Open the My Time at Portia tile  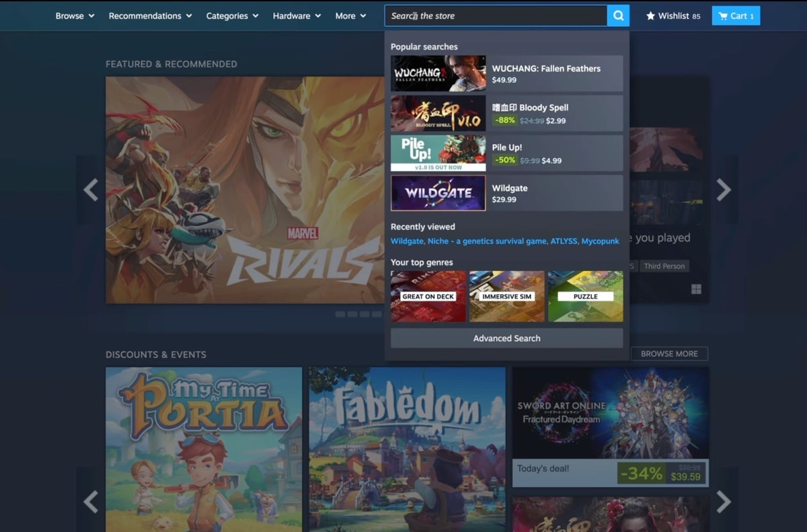[x=204, y=449]
